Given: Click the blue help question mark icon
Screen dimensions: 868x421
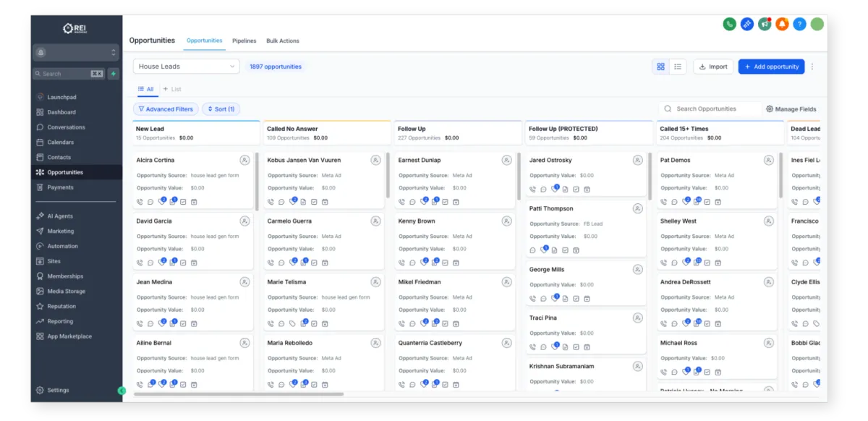Looking at the screenshot, I should (x=799, y=24).
